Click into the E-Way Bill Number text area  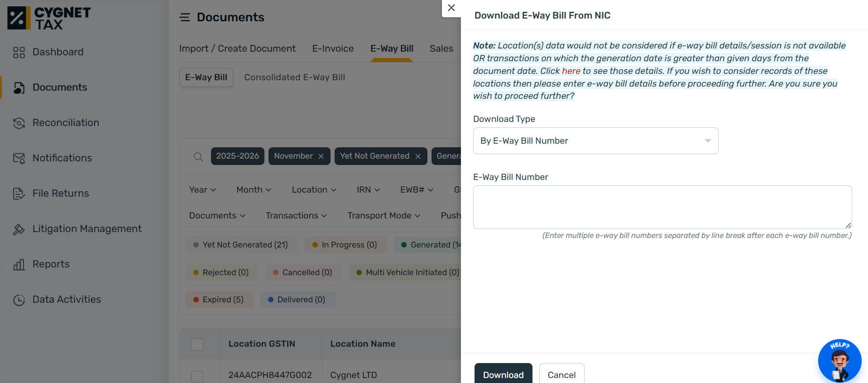[x=662, y=207]
